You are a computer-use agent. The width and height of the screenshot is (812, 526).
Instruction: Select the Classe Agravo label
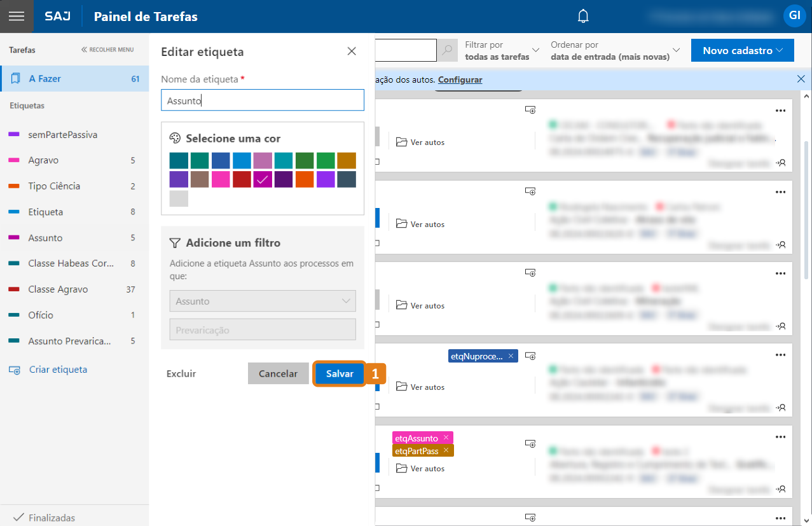click(x=58, y=289)
